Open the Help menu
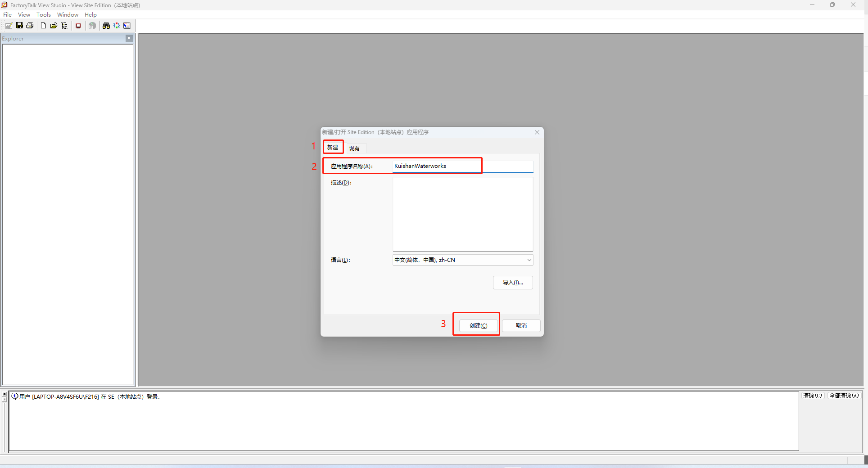The width and height of the screenshot is (868, 468). point(90,15)
